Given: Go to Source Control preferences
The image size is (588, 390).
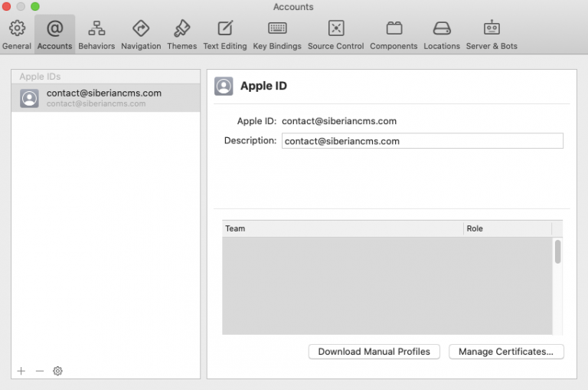Looking at the screenshot, I should (x=335, y=34).
